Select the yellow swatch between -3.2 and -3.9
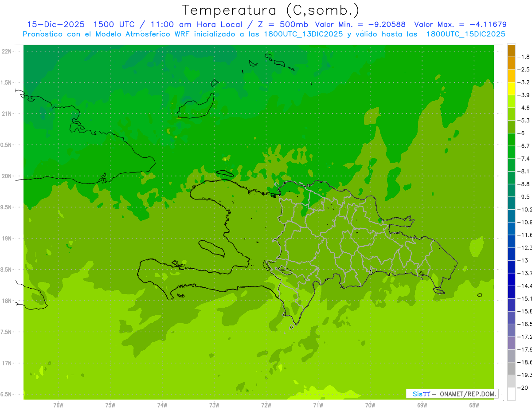This screenshot has height=411, width=532. click(511, 89)
